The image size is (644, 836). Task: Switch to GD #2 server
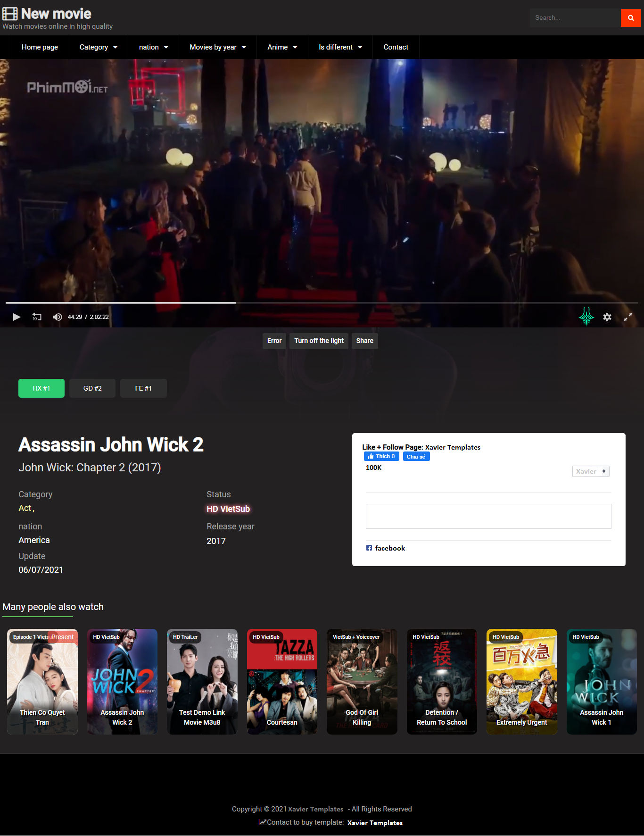(92, 388)
